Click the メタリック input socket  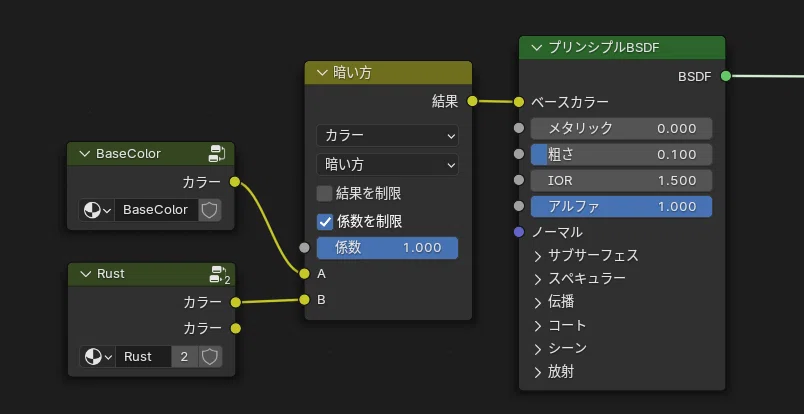click(x=519, y=128)
